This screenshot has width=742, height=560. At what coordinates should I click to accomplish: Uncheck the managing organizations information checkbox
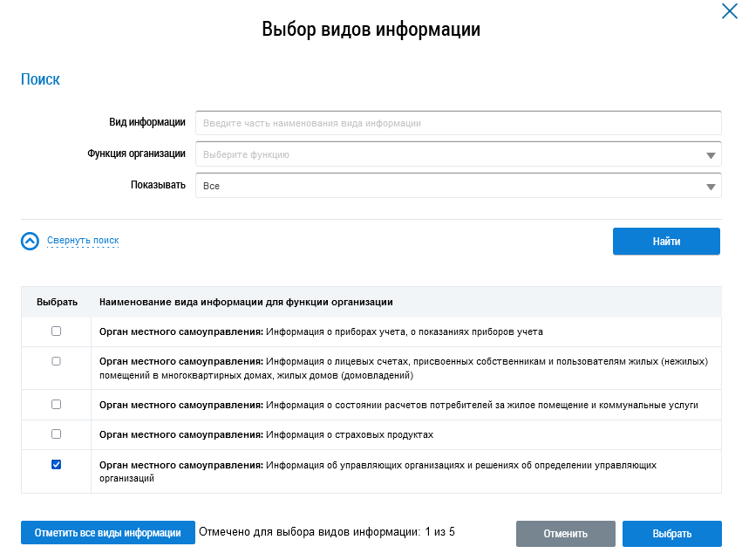point(57,465)
